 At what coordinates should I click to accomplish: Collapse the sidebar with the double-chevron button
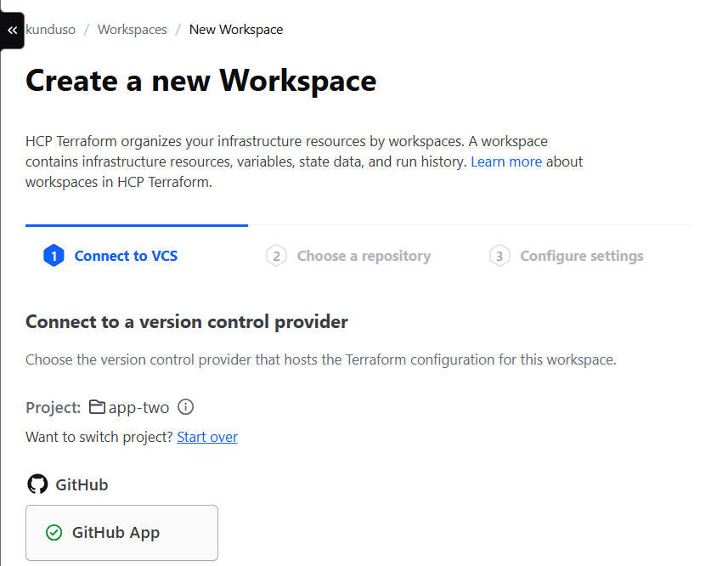pyautogui.click(x=12, y=30)
